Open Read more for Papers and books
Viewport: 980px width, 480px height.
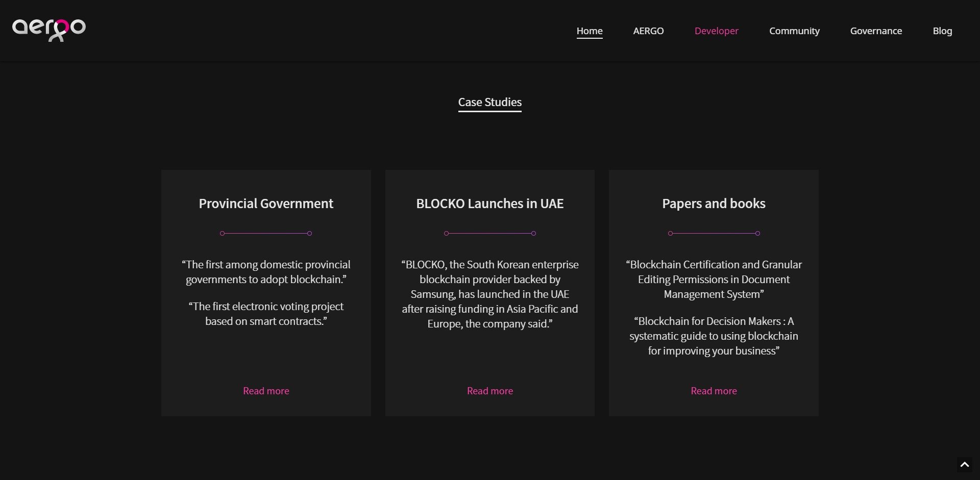click(x=713, y=391)
